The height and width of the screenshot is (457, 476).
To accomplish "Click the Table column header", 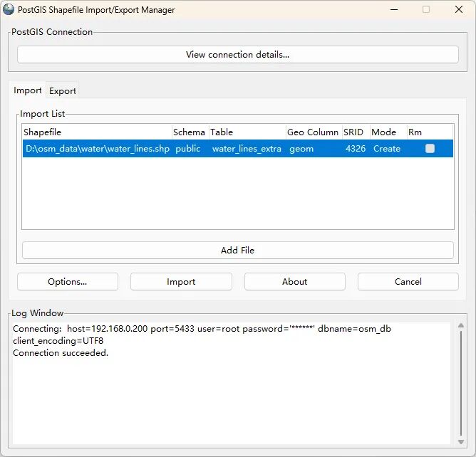I will [247, 132].
